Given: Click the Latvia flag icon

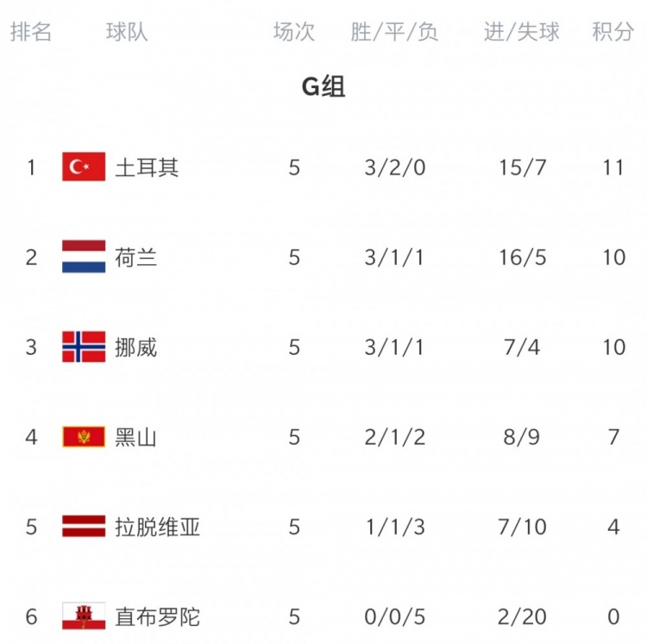Looking at the screenshot, I should pos(84,527).
